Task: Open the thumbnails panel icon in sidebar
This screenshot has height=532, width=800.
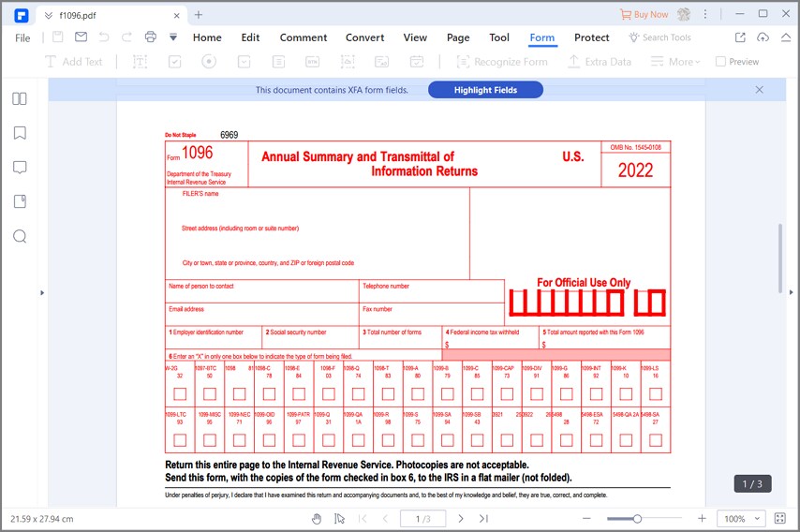Action: point(20,98)
